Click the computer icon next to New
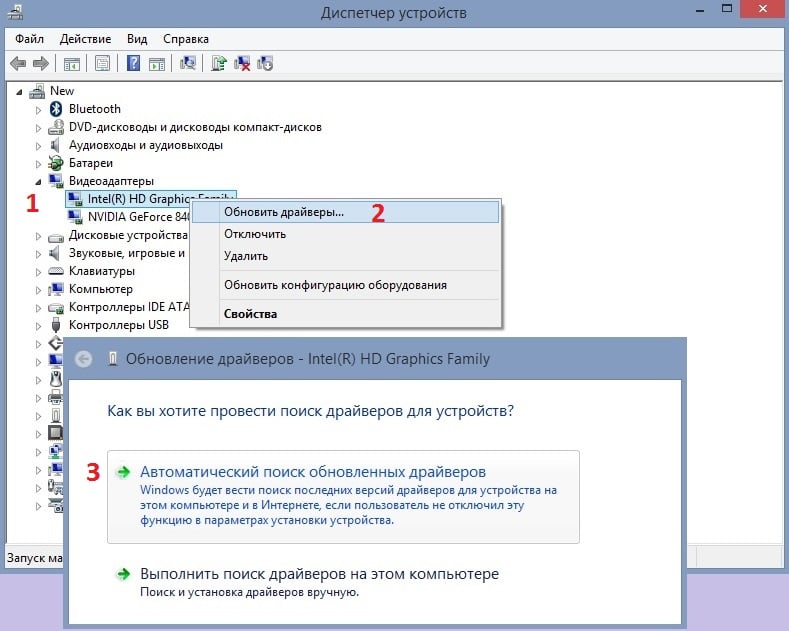Viewport: 789px width, 631px height. click(37, 91)
